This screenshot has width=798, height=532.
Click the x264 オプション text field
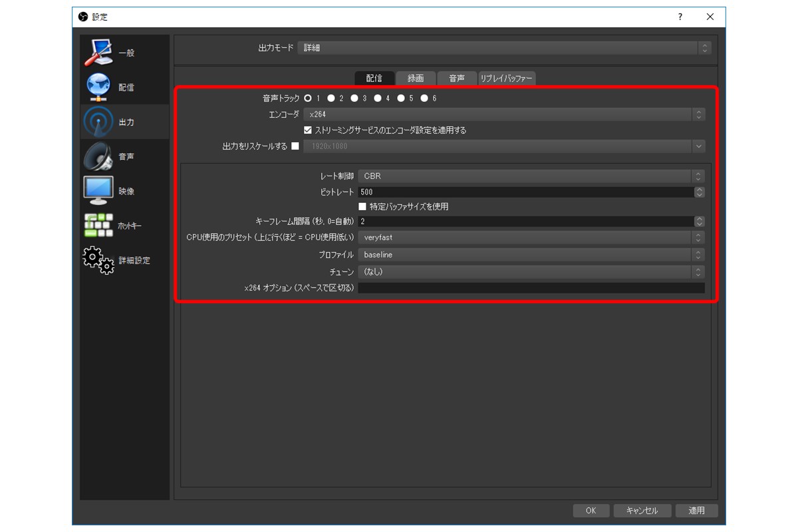point(531,288)
